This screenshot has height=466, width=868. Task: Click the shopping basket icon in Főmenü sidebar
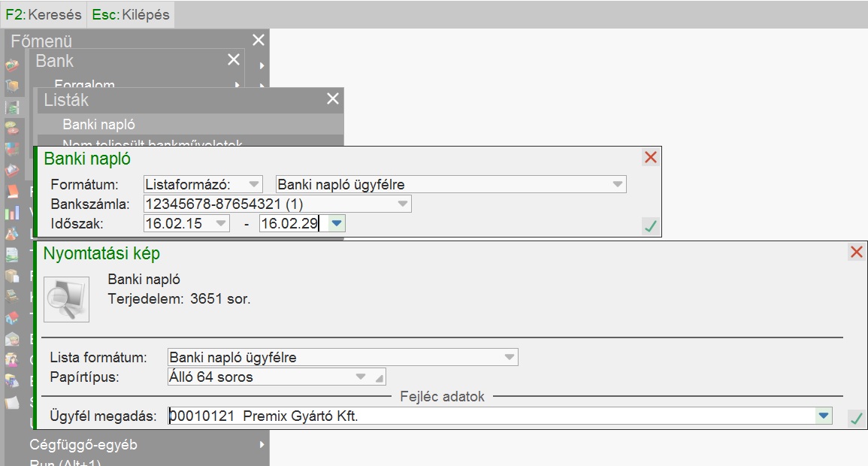tap(12, 66)
